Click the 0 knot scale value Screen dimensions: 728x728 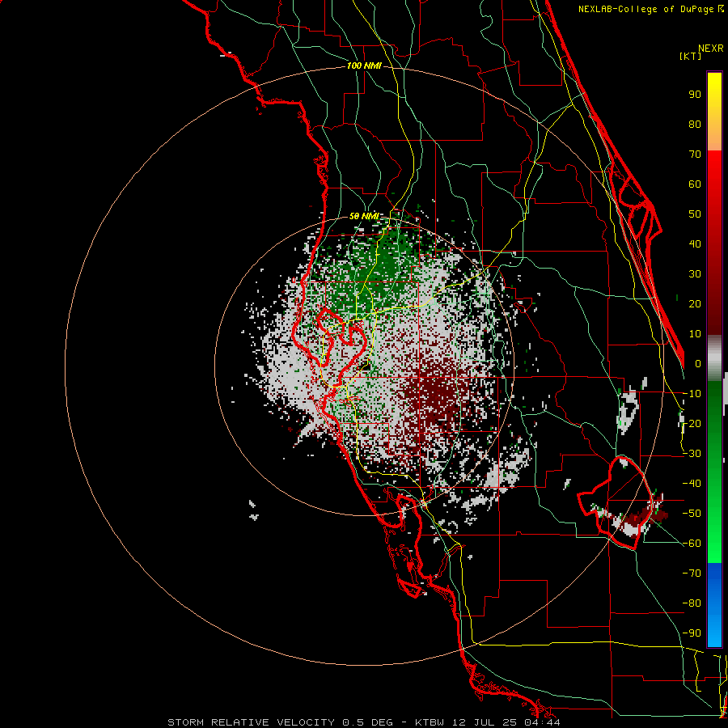pos(698,364)
